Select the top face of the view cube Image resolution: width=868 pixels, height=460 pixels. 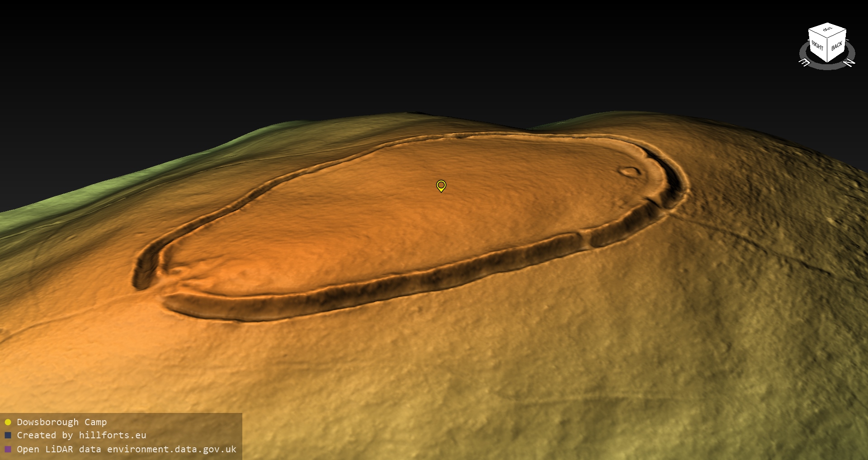827,30
